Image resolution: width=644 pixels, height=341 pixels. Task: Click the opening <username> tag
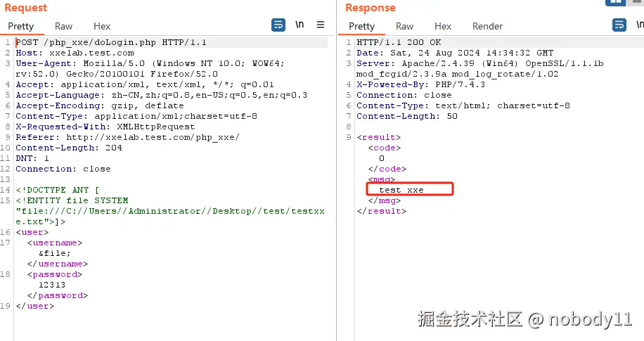[x=55, y=243]
